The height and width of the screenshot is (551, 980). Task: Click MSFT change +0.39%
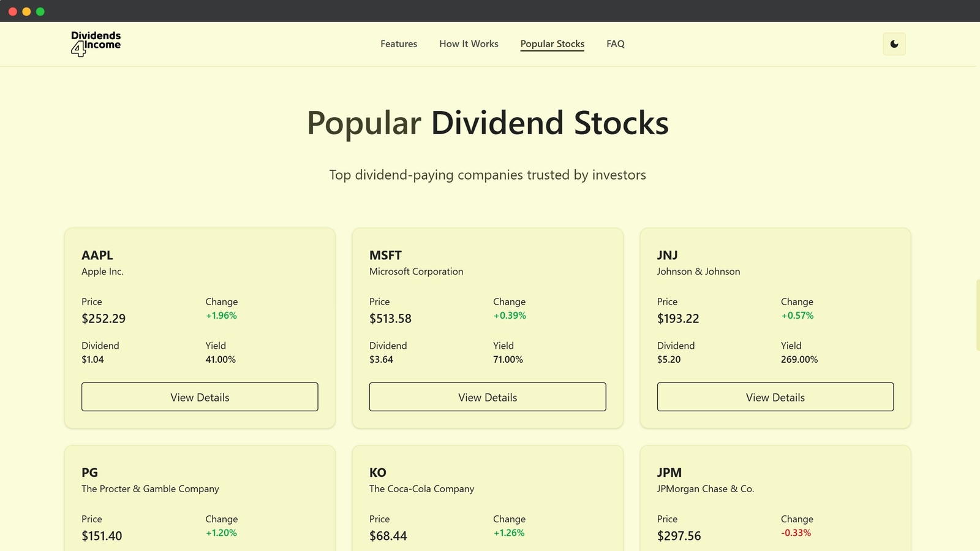510,316
